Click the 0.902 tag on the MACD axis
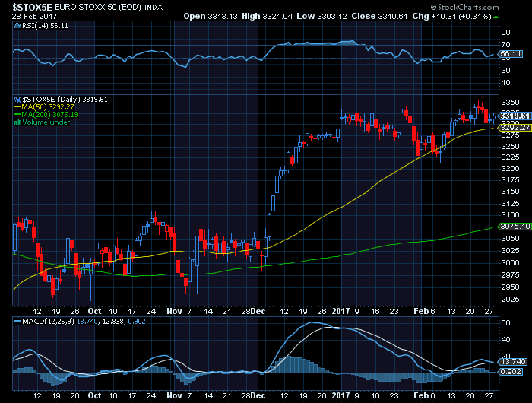532x403 pixels. coord(511,372)
